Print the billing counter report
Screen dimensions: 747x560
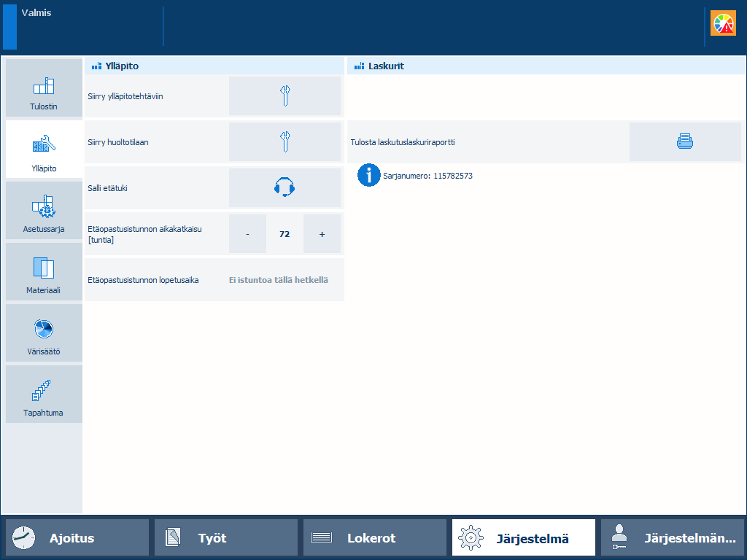685,142
